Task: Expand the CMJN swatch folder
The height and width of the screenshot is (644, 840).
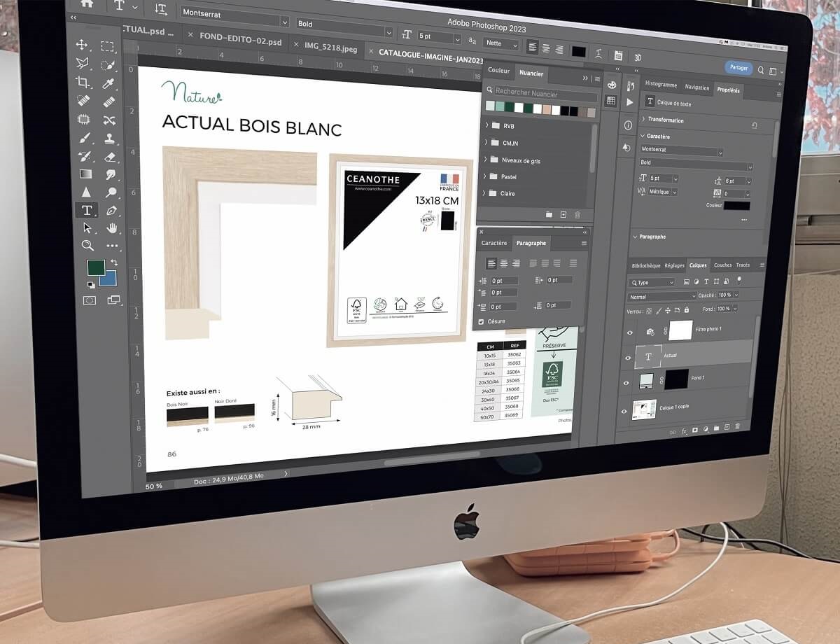Action: click(x=486, y=143)
